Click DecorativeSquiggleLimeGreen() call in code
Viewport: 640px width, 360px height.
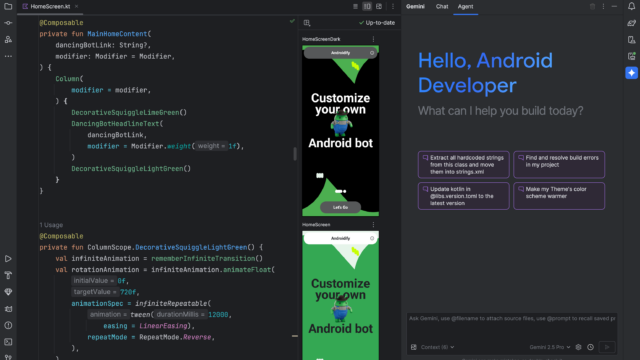click(x=129, y=112)
